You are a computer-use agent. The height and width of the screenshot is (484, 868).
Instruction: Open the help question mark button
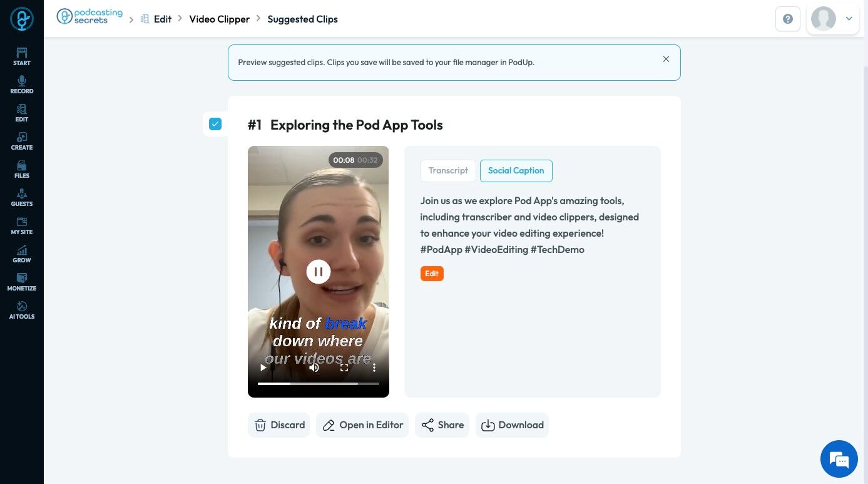(788, 19)
